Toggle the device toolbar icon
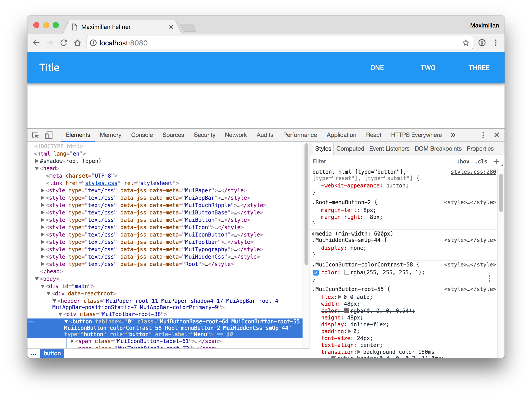This screenshot has width=532, height=397. click(48, 135)
